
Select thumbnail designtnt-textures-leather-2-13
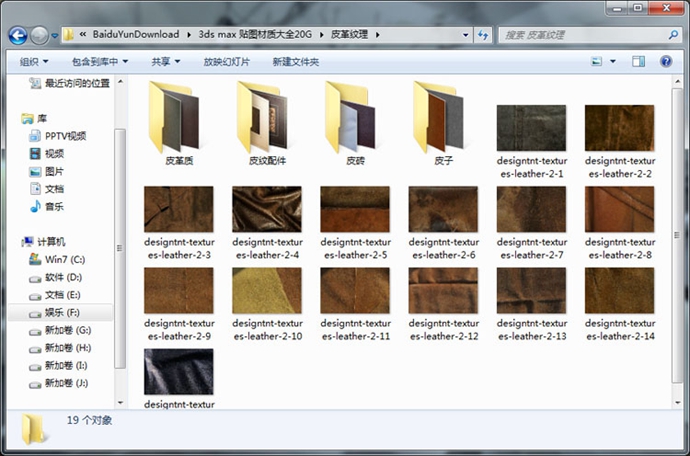[x=532, y=291]
